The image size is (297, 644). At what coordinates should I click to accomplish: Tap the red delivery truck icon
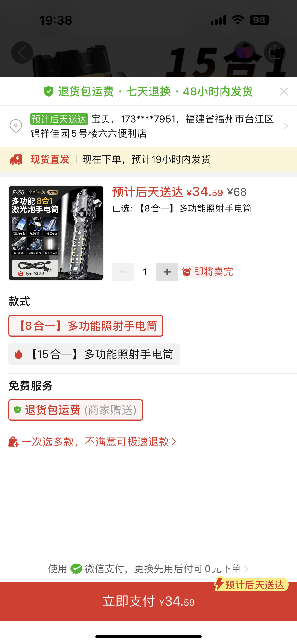pos(16,159)
